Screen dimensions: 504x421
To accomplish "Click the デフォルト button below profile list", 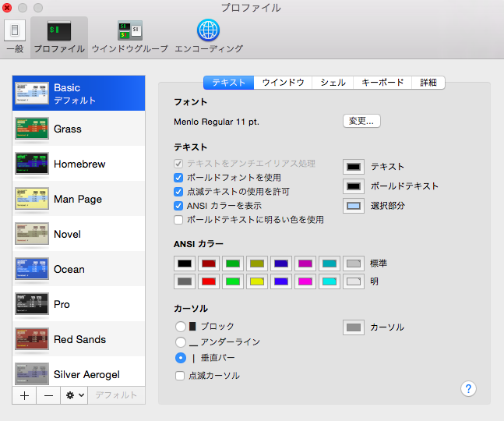I will [x=116, y=395].
